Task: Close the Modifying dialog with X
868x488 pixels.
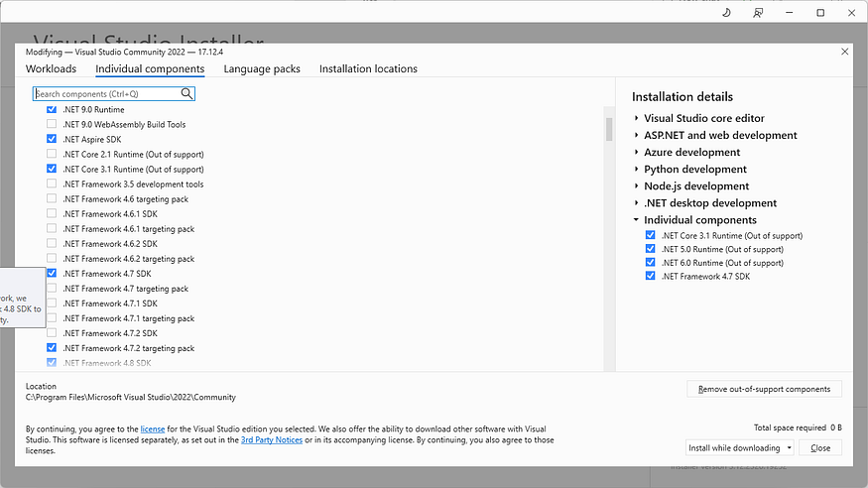Action: click(845, 52)
